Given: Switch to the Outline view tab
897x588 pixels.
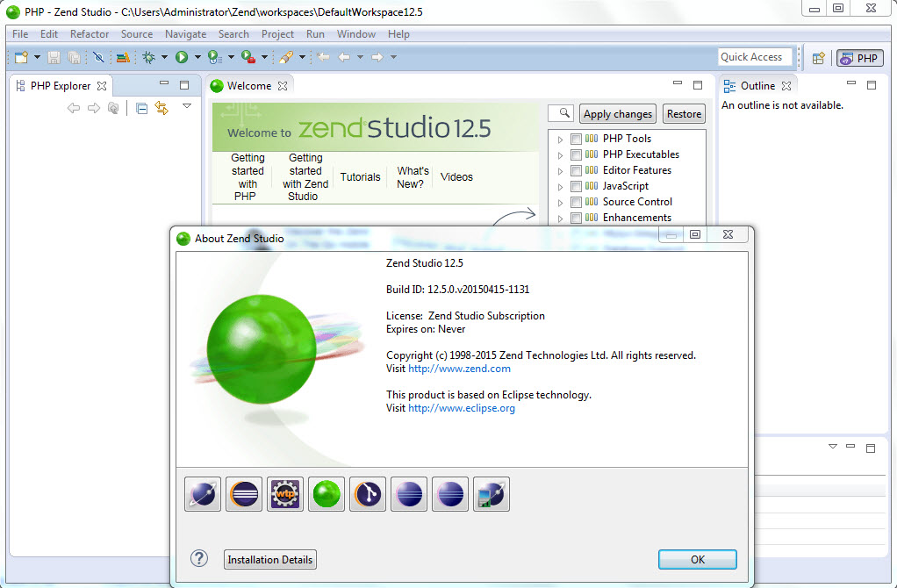Looking at the screenshot, I should 757,86.
